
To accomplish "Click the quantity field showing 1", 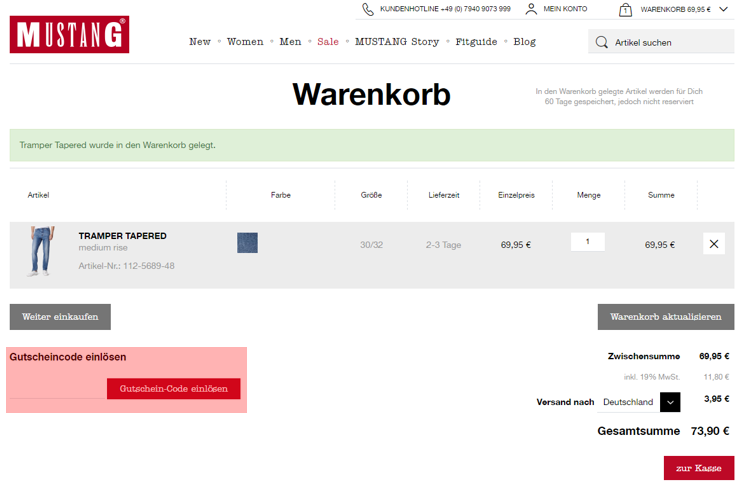I will click(x=588, y=242).
